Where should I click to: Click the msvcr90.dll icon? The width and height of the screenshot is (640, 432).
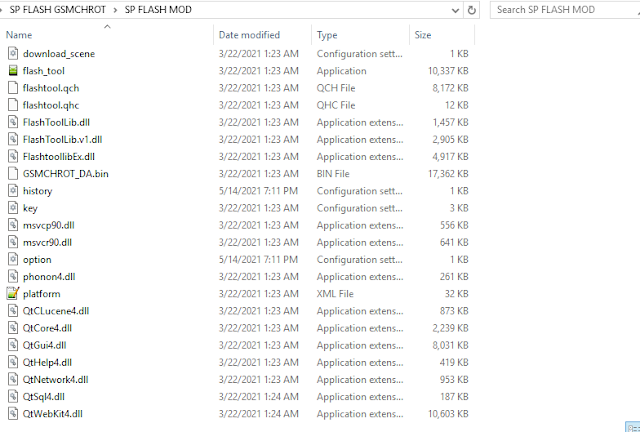13,242
